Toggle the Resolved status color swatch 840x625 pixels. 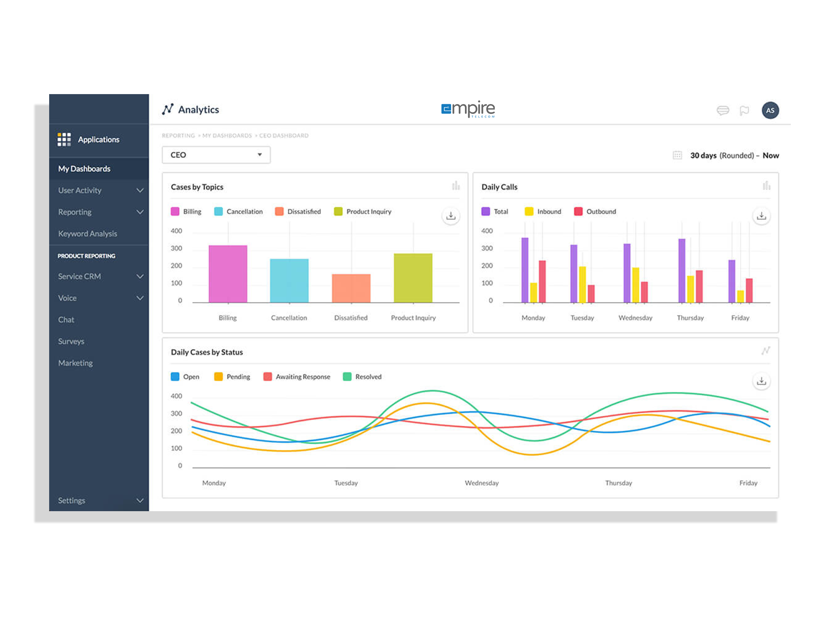click(347, 376)
